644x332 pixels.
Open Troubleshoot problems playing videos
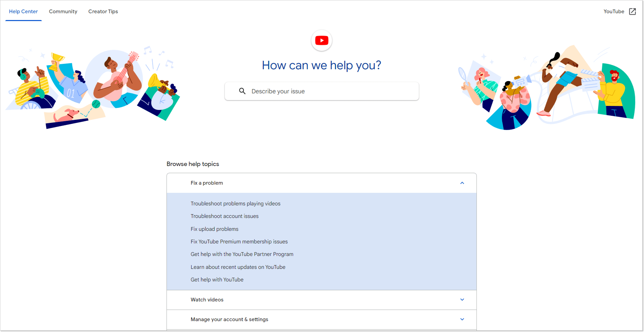(235, 203)
